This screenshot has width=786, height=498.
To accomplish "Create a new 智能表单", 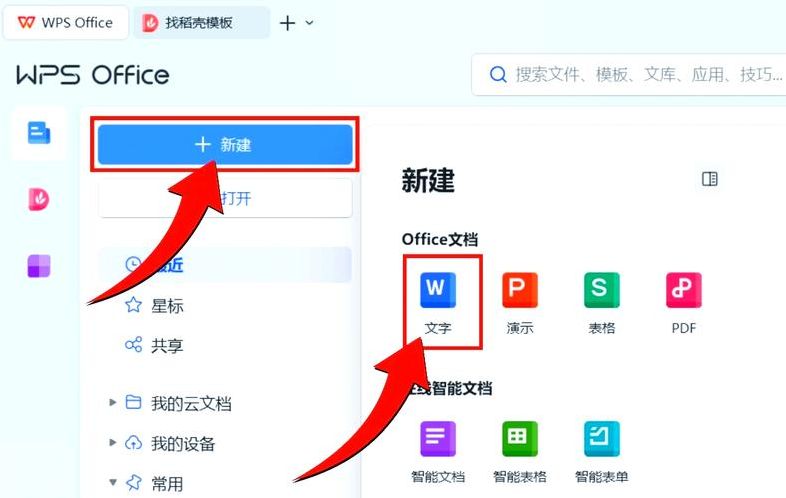I will click(x=602, y=452).
